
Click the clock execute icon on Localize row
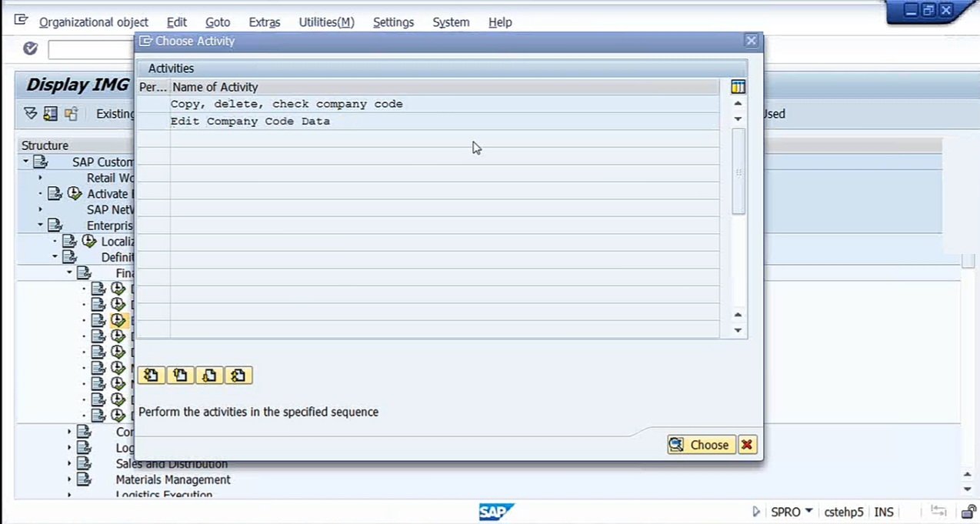[89, 241]
